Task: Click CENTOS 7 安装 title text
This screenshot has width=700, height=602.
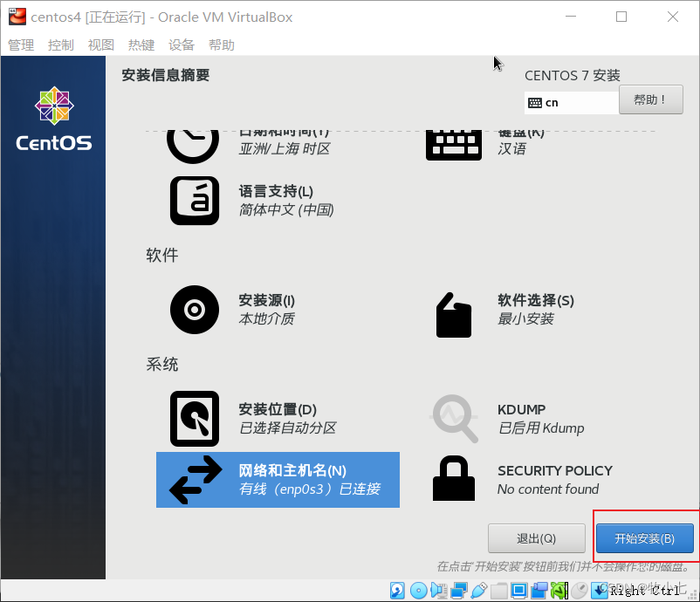Action: tap(573, 75)
